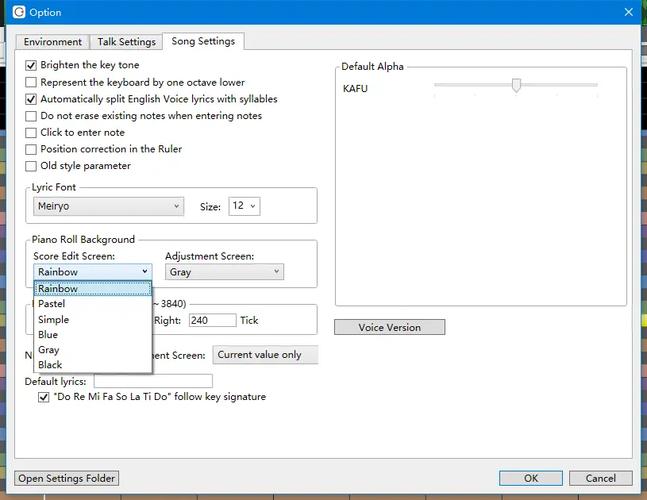The width and height of the screenshot is (647, 500).
Task: Click Open Settings Folder button
Action: click(66, 478)
